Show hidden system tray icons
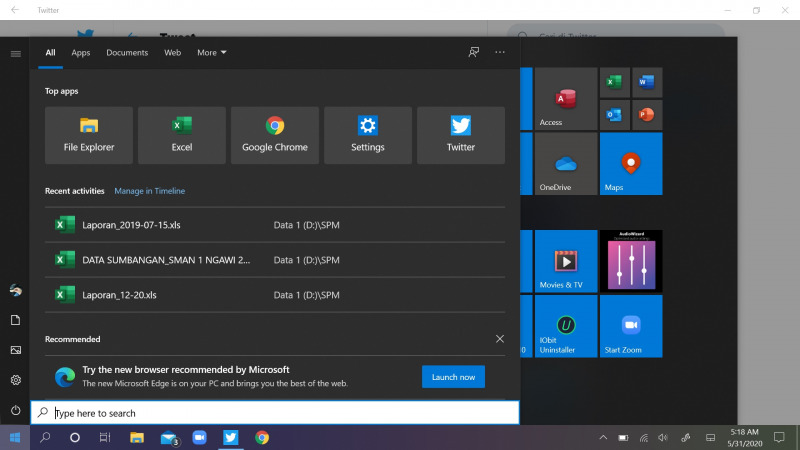800x450 pixels. pos(603,437)
